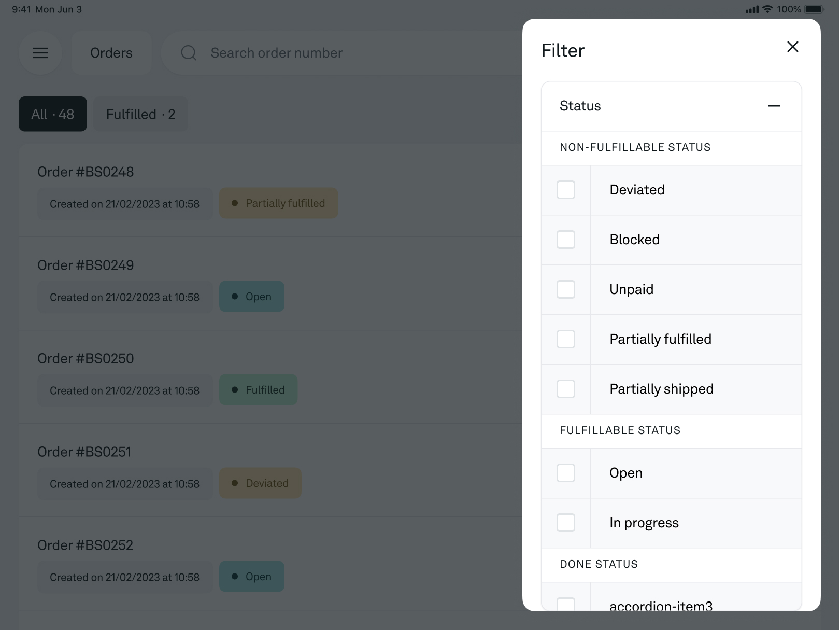Click the Orders button
Viewport: 840px width, 630px height.
coord(111,53)
